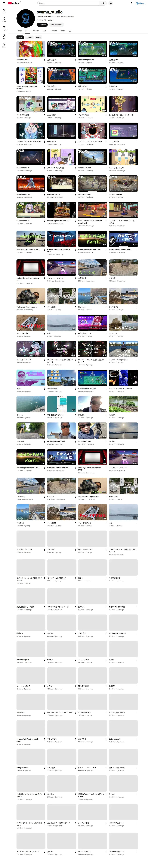Select the Latest sort chip
Image resolution: width=148 pixels, height=868 pixels.
tap(20, 37)
